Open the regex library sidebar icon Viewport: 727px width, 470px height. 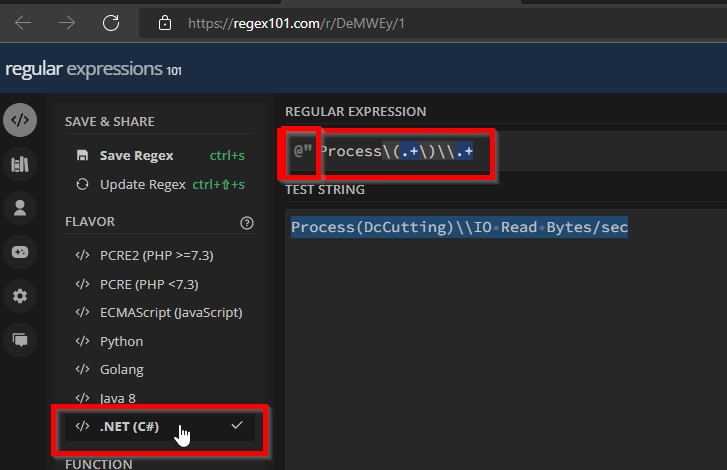coord(20,164)
